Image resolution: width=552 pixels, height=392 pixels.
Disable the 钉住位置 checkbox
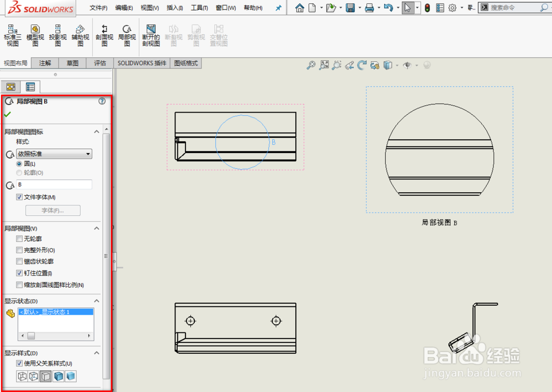(19, 273)
